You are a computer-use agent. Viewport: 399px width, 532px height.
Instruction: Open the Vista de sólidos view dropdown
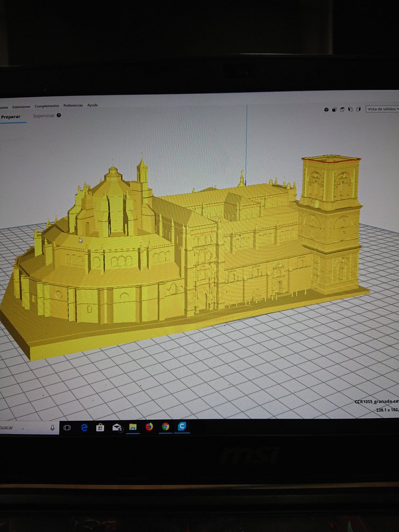(x=382, y=109)
